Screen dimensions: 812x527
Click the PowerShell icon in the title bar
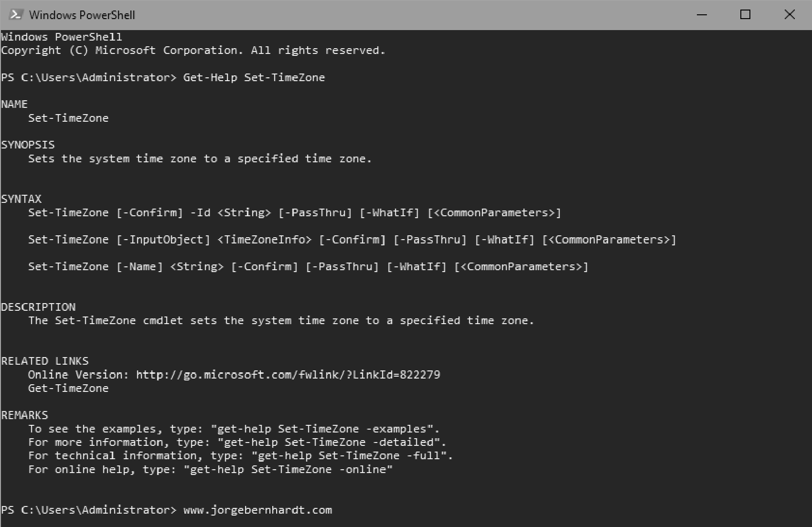(16, 15)
